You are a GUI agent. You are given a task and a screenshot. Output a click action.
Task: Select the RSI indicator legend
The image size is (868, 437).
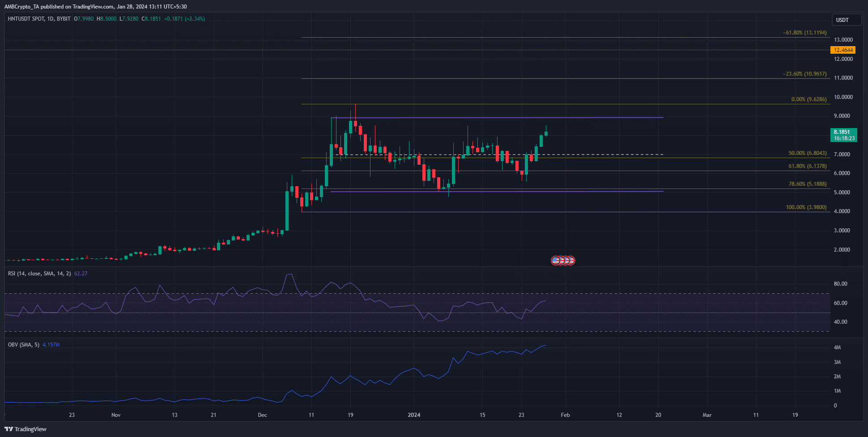39,273
